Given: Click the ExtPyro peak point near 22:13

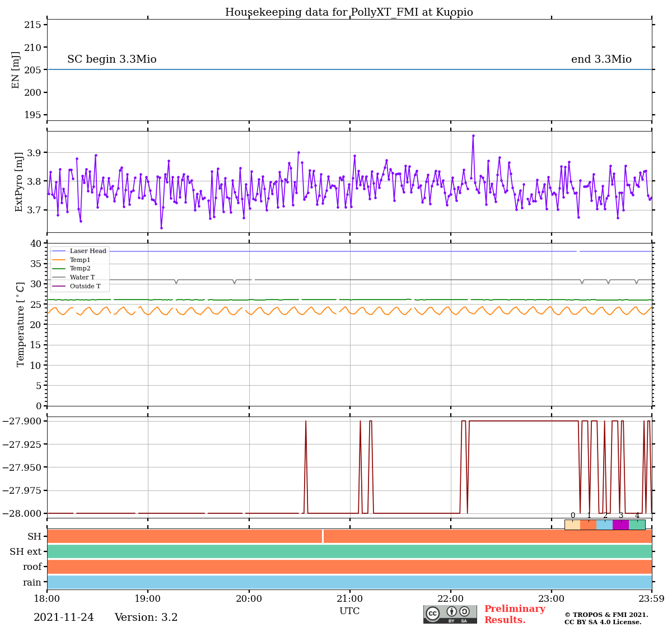Looking at the screenshot, I should 473,135.
